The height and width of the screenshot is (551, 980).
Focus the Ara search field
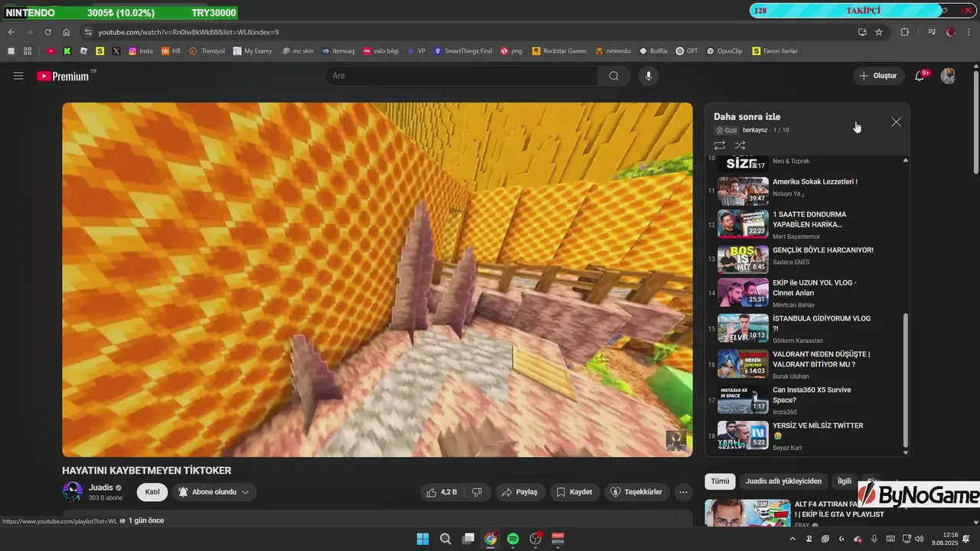pyautogui.click(x=462, y=76)
